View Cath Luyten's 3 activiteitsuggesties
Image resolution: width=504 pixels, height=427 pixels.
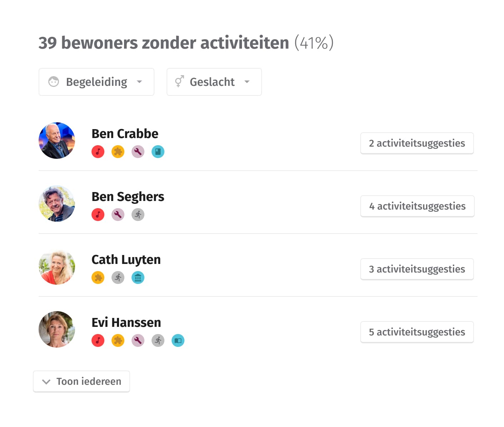(417, 269)
